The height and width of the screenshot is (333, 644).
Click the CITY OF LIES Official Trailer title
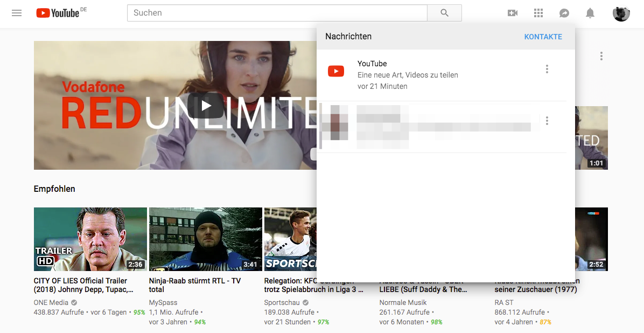[x=83, y=285]
